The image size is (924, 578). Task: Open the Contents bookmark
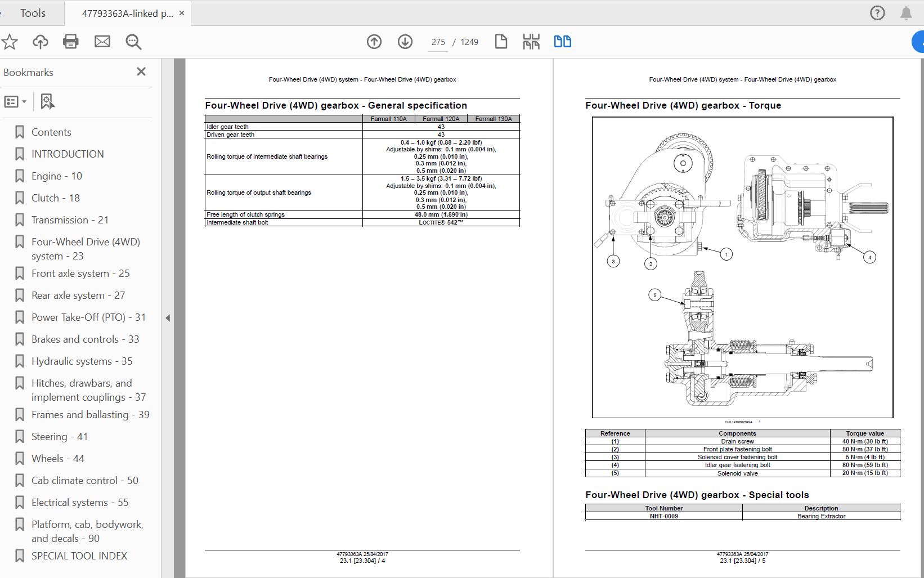(51, 132)
